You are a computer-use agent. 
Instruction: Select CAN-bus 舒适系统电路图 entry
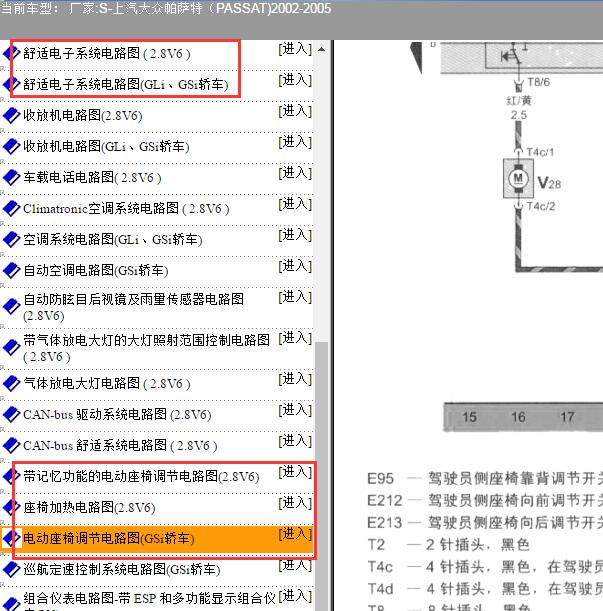click(x=120, y=445)
